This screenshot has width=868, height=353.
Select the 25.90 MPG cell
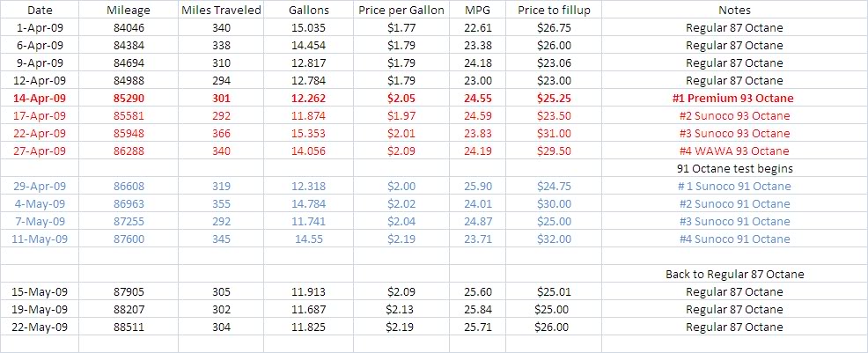(x=478, y=186)
